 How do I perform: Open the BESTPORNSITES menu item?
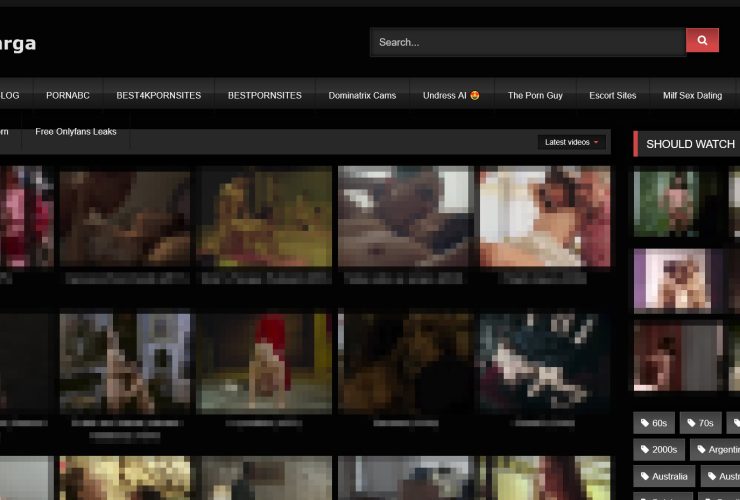[264, 96]
